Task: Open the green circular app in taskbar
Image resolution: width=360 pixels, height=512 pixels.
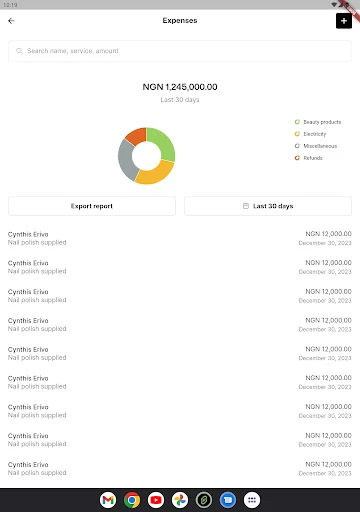Action: coord(204,500)
